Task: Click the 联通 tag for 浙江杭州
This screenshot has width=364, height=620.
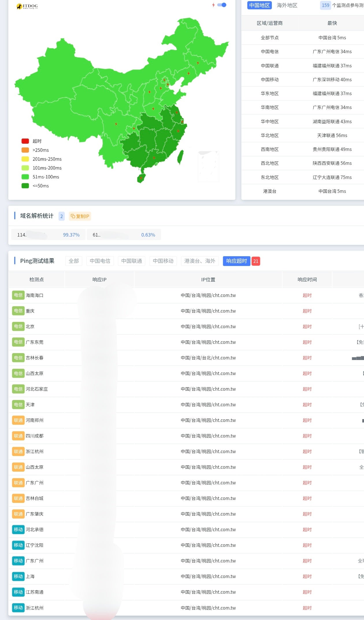Action: 18,451
